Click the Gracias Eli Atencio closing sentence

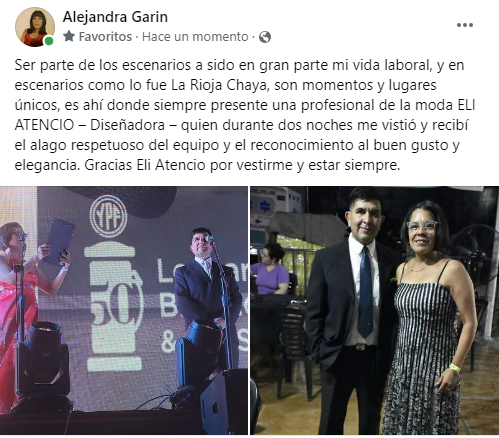242,165
